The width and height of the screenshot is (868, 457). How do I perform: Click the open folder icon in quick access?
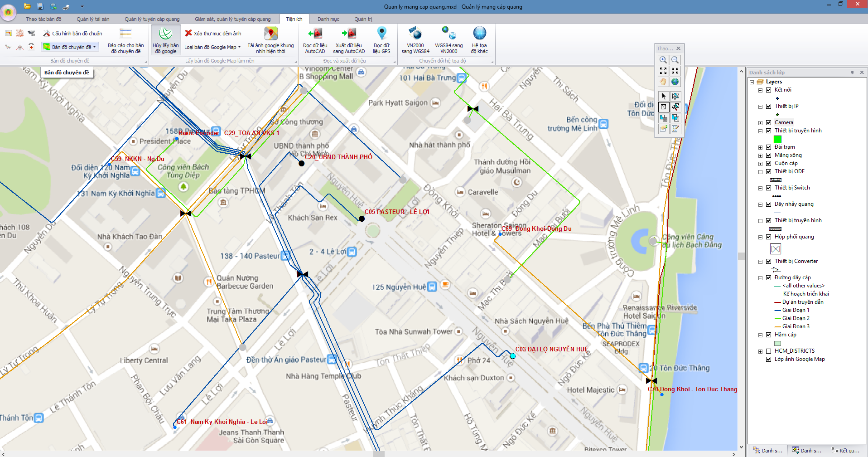point(27,6)
